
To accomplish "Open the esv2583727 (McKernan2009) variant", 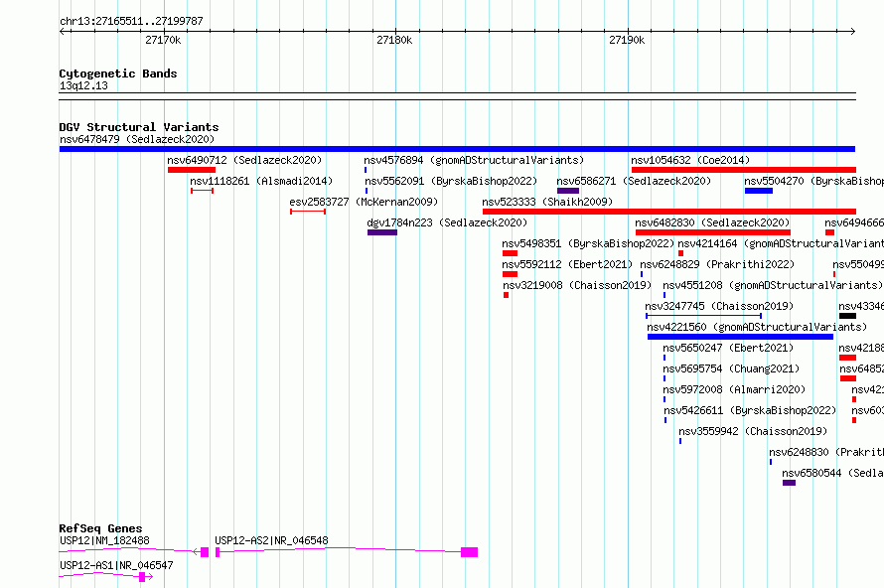I will pyautogui.click(x=364, y=202).
